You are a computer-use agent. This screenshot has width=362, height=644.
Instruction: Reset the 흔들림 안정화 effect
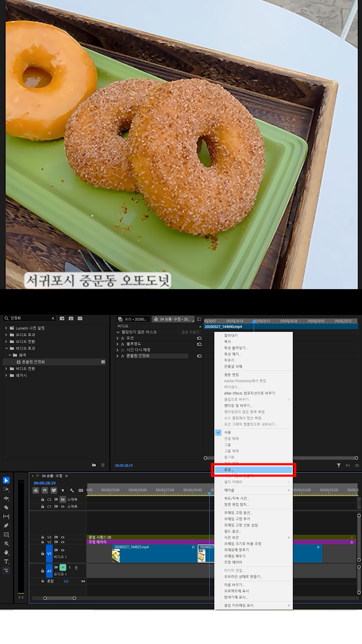point(199,356)
